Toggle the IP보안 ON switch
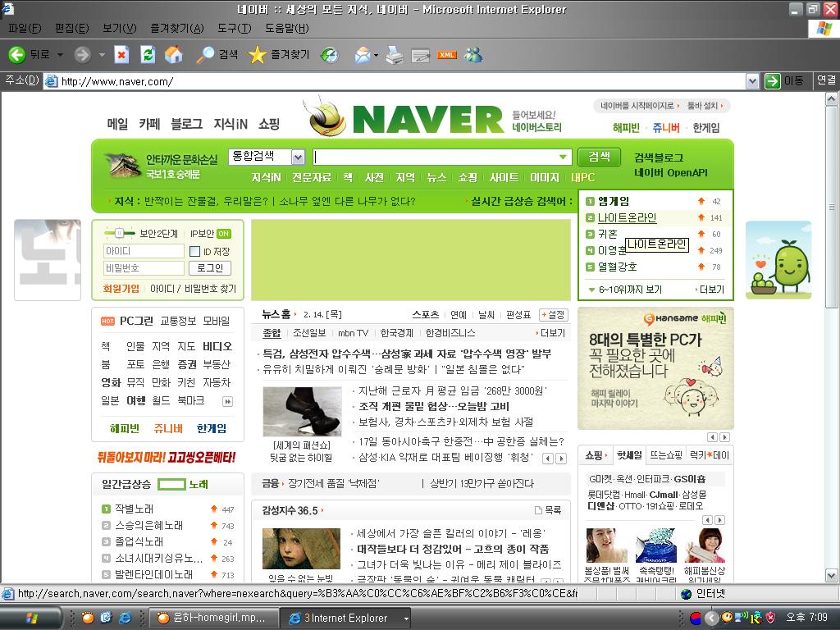840x630 pixels. [224, 234]
